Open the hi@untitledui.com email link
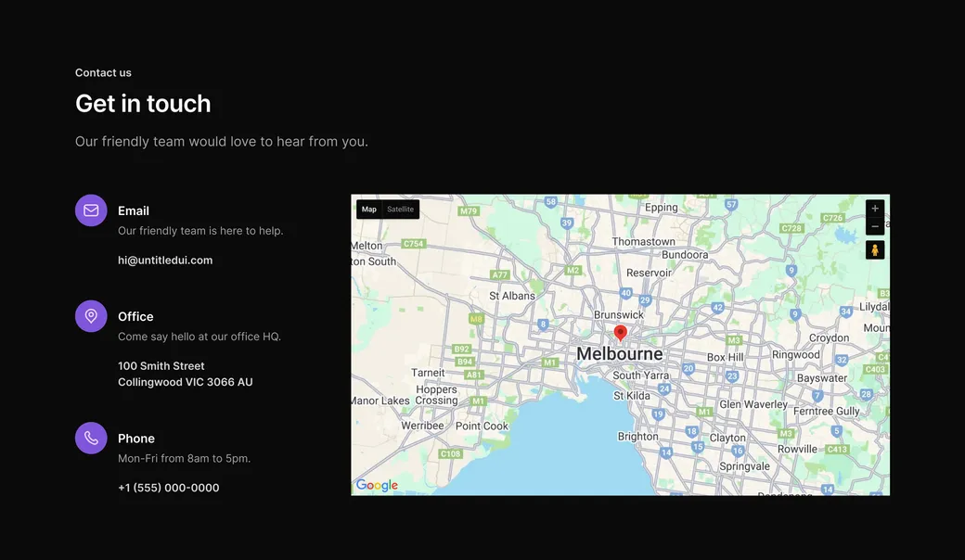Viewport: 965px width, 560px height. (165, 259)
